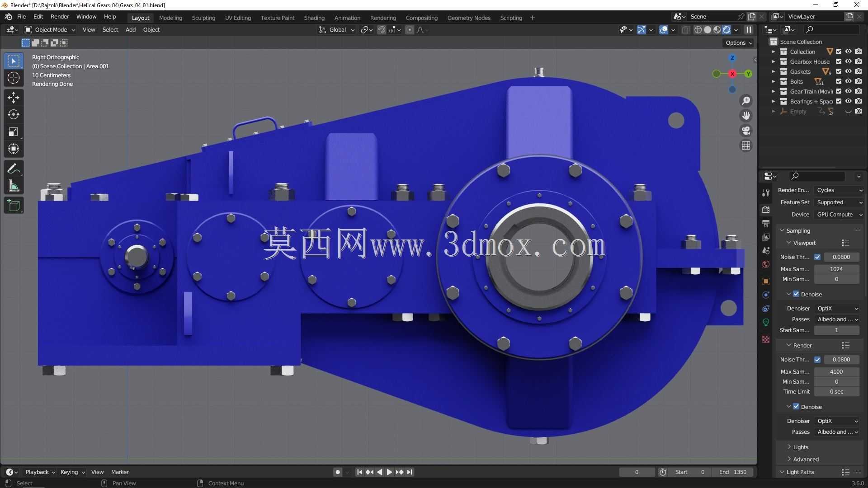This screenshot has height=488, width=868.
Task: Open the Object Mode dropdown
Action: coord(50,30)
